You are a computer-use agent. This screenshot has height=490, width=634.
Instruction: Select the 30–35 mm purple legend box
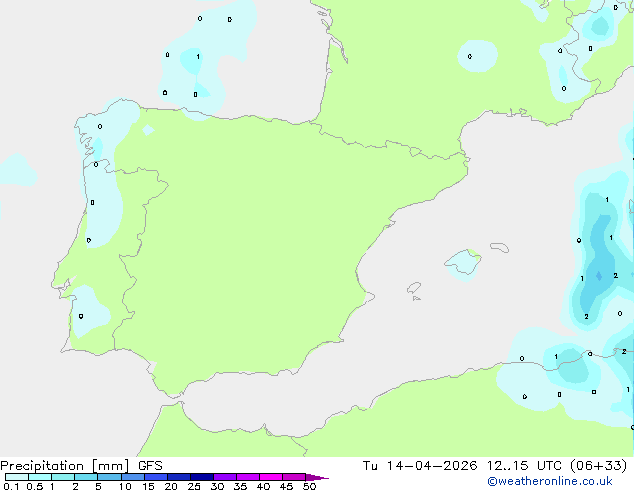coord(224,477)
